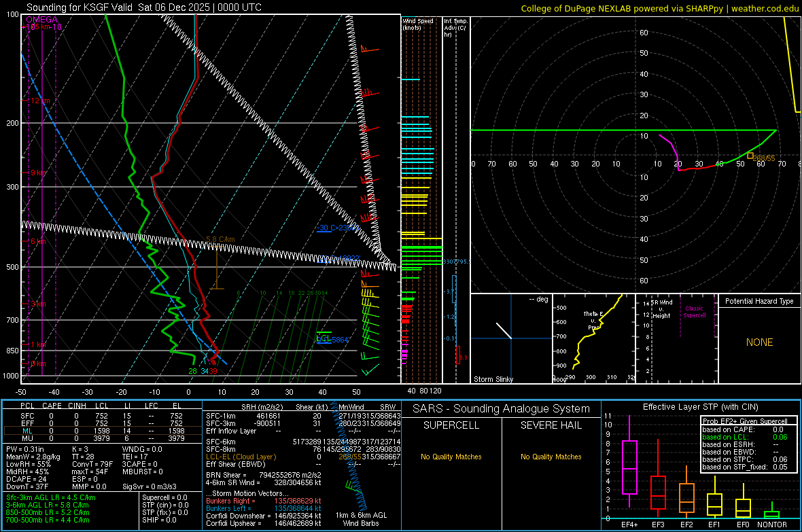802x532 pixels.
Task: Click the 'Storm Slinky' label
Action: (493, 379)
